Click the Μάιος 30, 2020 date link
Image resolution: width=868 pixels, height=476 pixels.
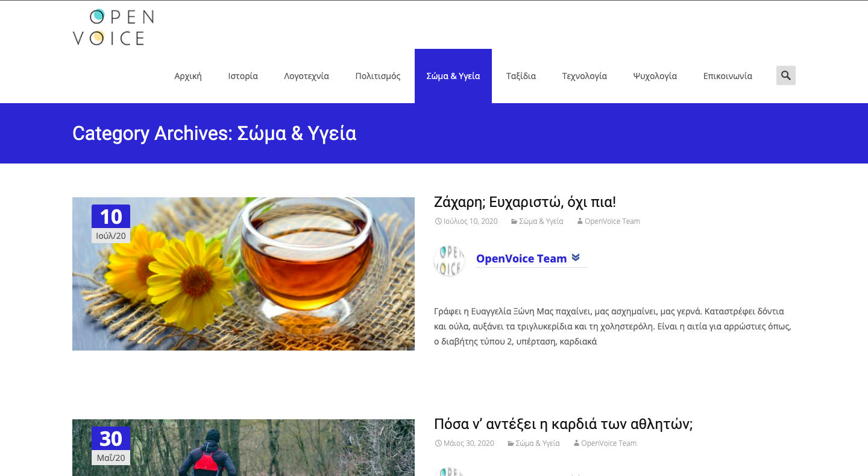[x=468, y=443]
